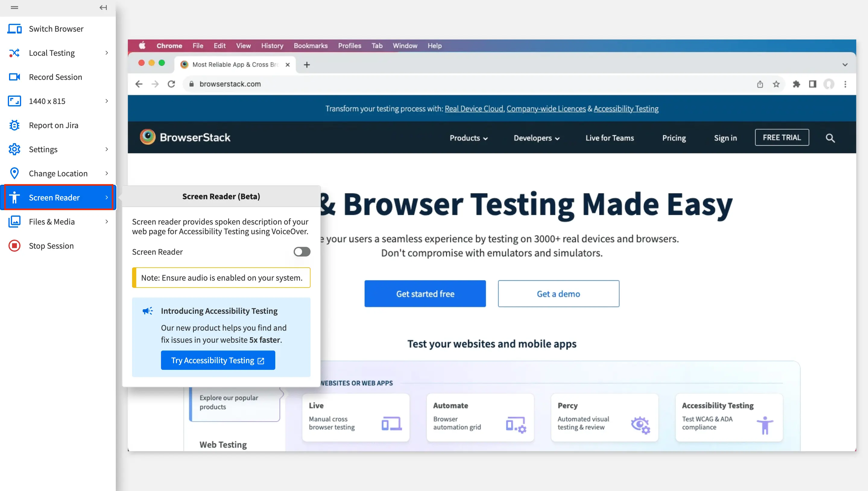Expand the Local Testing submenu
This screenshot has width=868, height=491.
pos(106,53)
